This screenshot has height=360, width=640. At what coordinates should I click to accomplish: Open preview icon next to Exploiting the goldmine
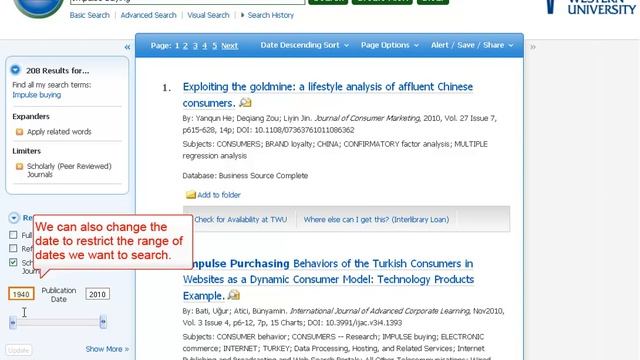245,103
